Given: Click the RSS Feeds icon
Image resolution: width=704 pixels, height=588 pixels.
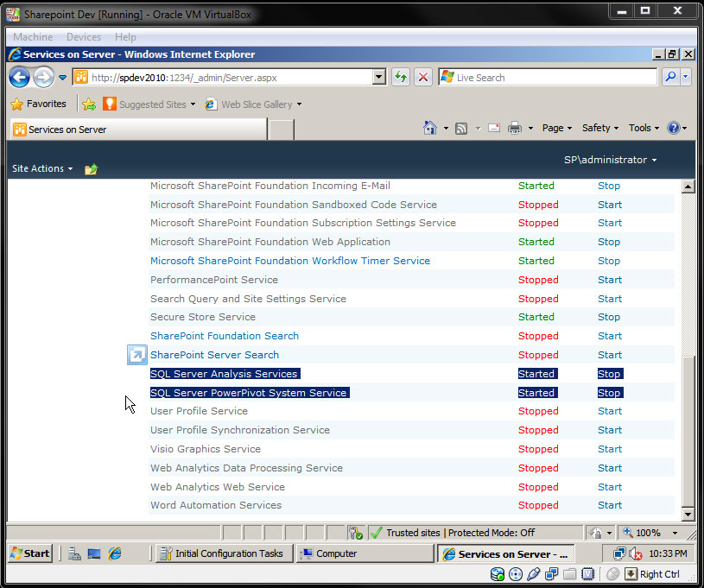Looking at the screenshot, I should pos(461,129).
